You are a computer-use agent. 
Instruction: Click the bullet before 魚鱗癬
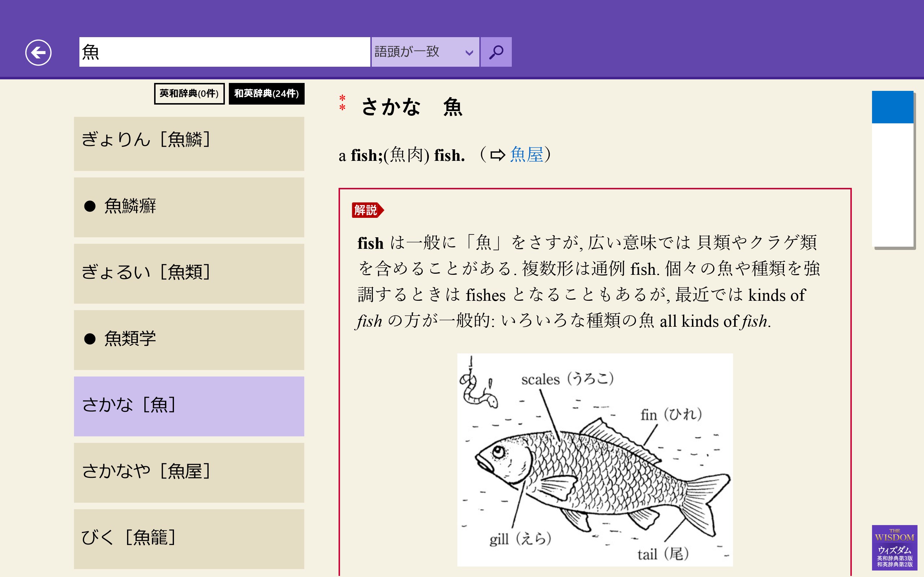[90, 206]
